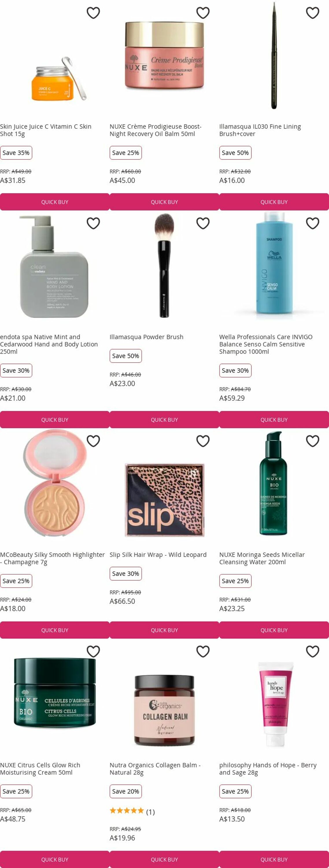Screen dimensions: 329x868
Task: Add Slip Silk Hair Wrap to wishlist
Action: pos(203,441)
